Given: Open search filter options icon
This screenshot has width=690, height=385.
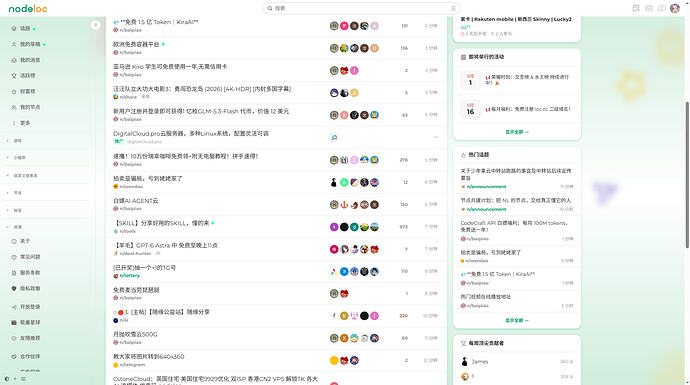Looking at the screenshot, I should pos(453,8).
